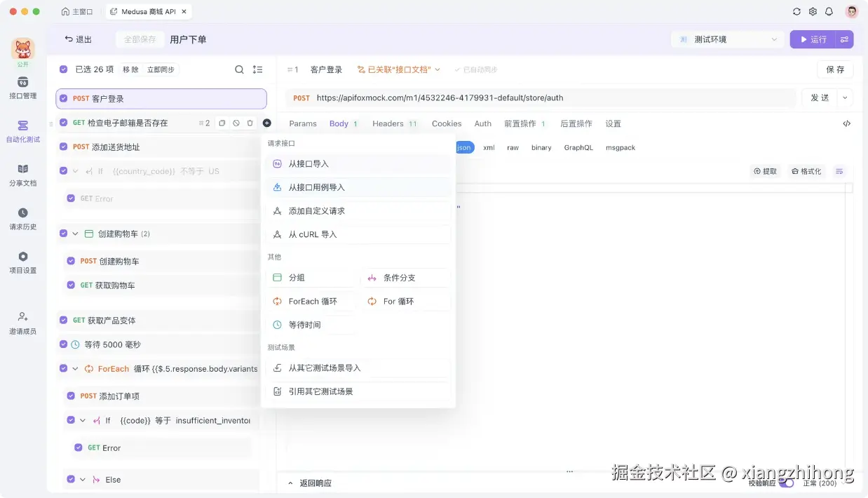This screenshot has width=868, height=498.
Task: Click the 立即同步 button
Action: (x=161, y=69)
